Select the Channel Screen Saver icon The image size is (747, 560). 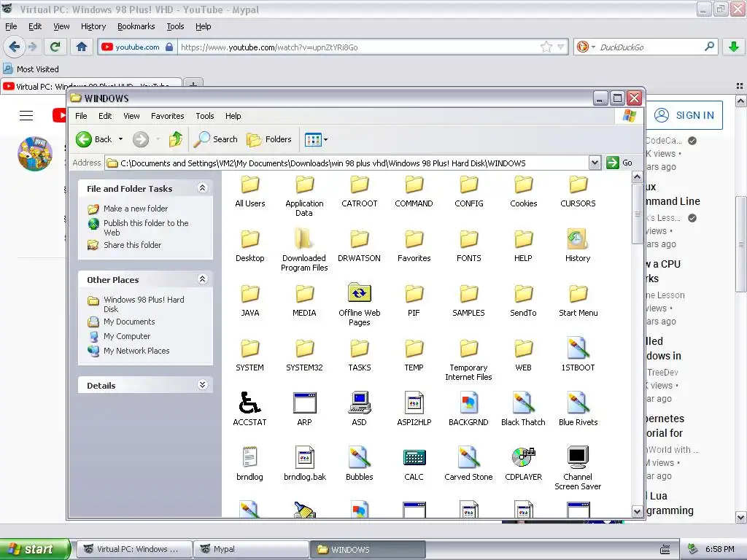(578, 458)
